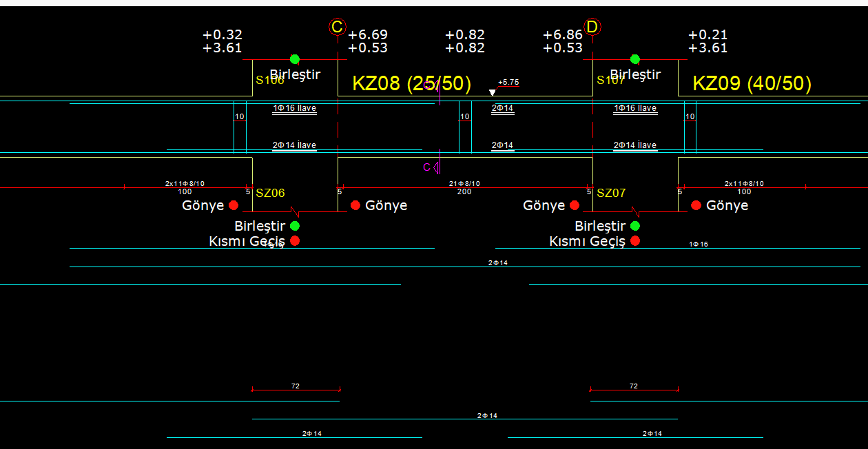The height and width of the screenshot is (449, 868).
Task: Toggle the lower Birleştir green dot below SZ07
Action: [635, 226]
